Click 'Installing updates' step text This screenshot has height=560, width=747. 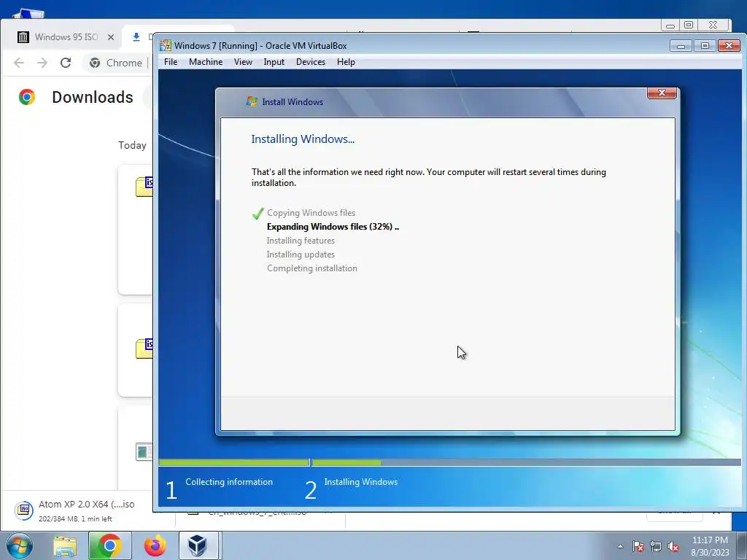[301, 254]
